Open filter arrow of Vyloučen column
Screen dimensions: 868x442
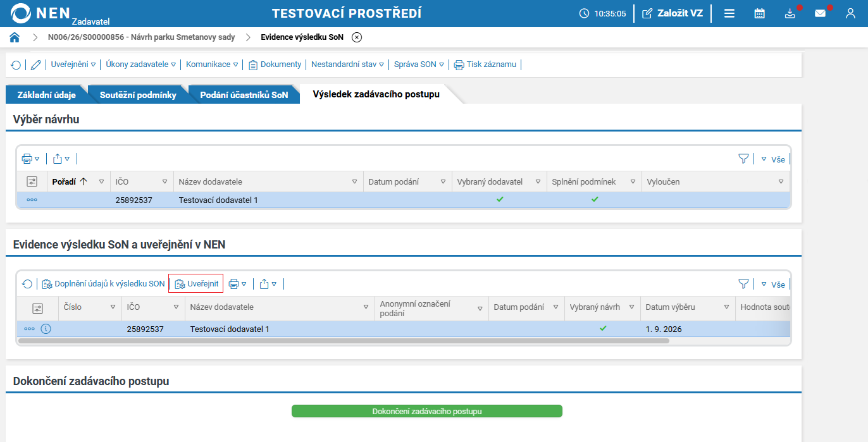[781, 182]
